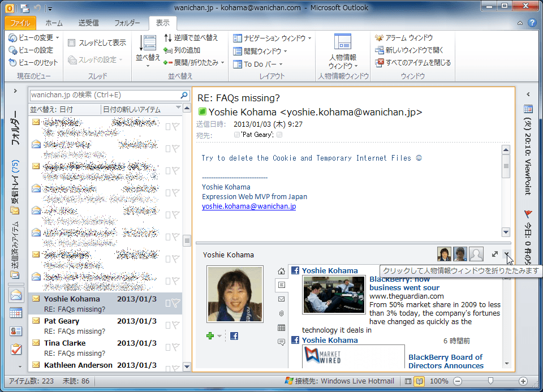Click ビューの設定 button
This screenshot has height=392, width=543.
point(31,50)
